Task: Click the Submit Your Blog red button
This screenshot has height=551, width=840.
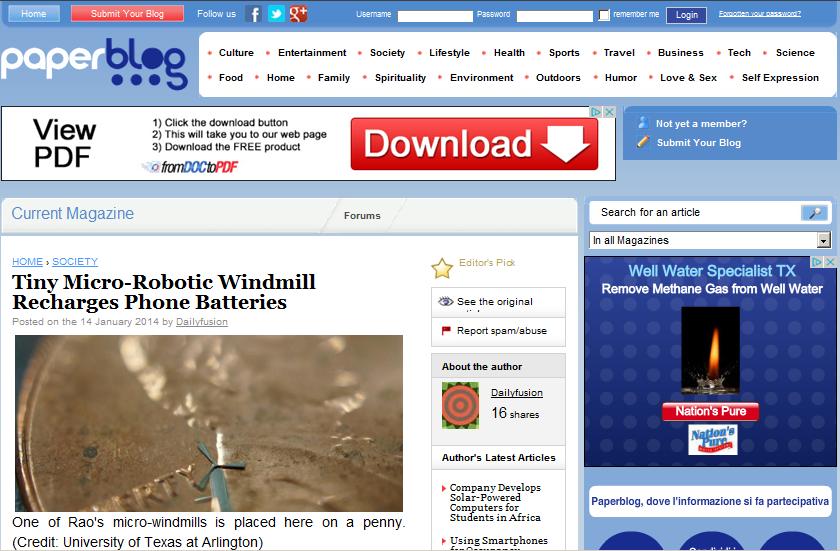Action: [x=127, y=14]
